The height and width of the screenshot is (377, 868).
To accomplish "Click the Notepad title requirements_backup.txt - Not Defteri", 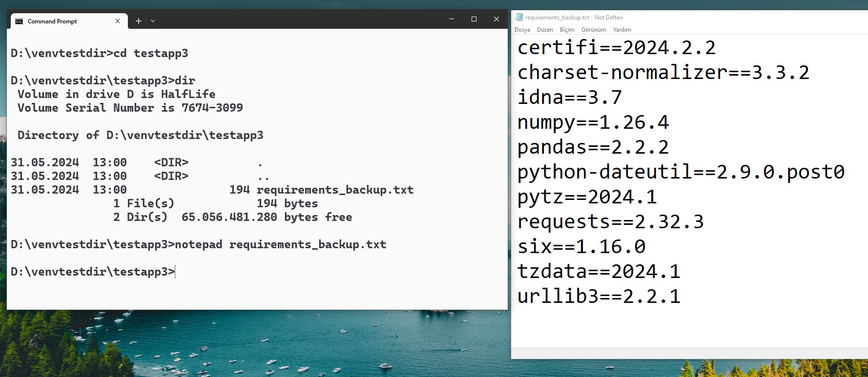I will click(x=574, y=18).
